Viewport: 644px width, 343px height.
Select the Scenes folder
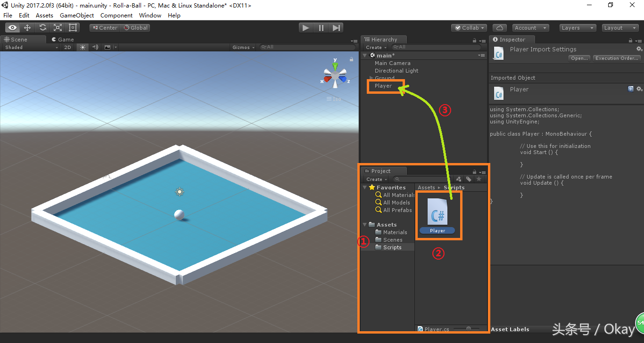(389, 240)
